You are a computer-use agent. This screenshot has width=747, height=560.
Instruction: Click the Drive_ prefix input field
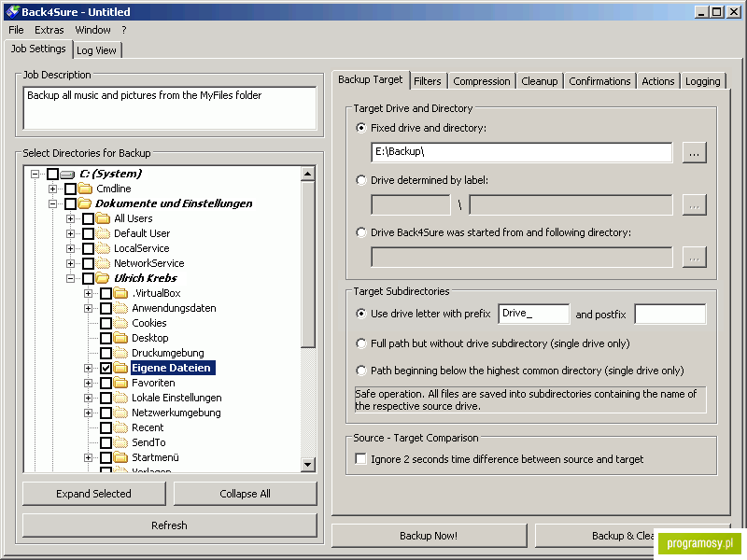pos(533,314)
